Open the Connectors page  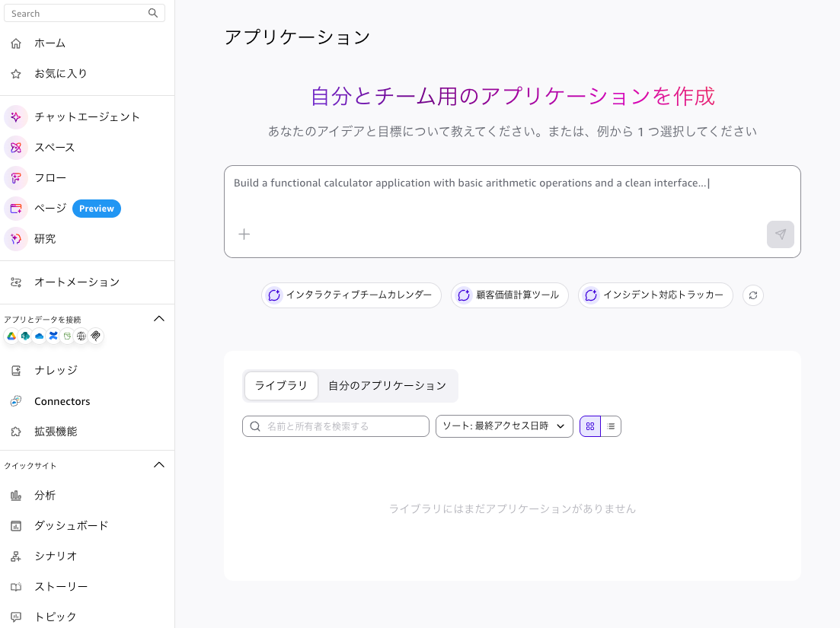(61, 400)
